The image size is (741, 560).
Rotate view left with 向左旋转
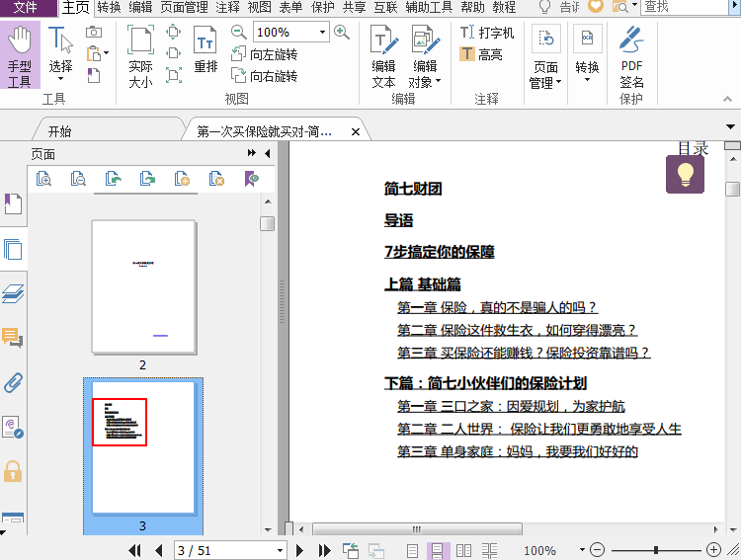265,54
